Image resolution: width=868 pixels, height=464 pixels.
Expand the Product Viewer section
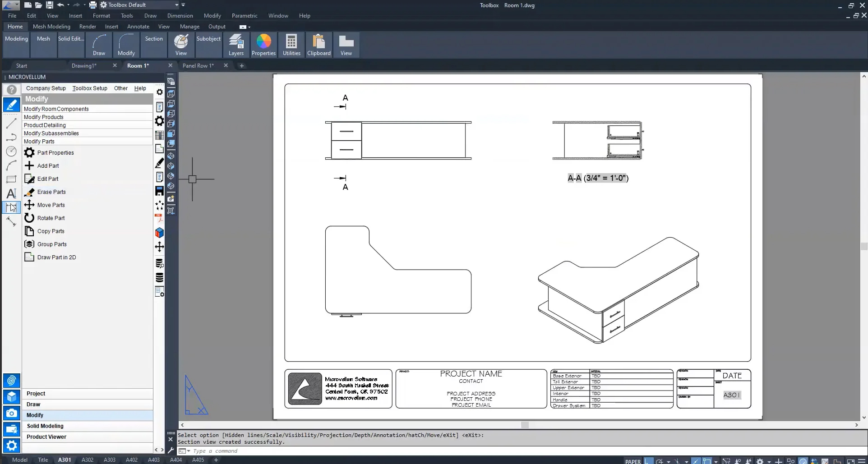click(46, 436)
